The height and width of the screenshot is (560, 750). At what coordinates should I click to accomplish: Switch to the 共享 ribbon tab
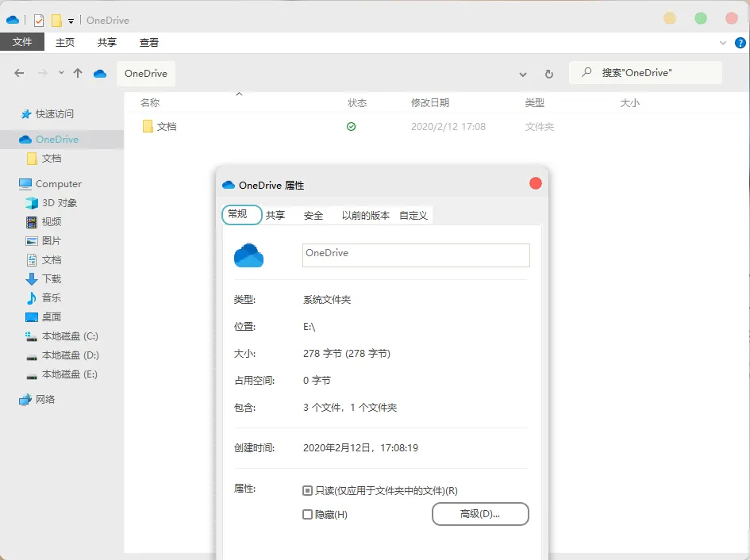click(106, 42)
